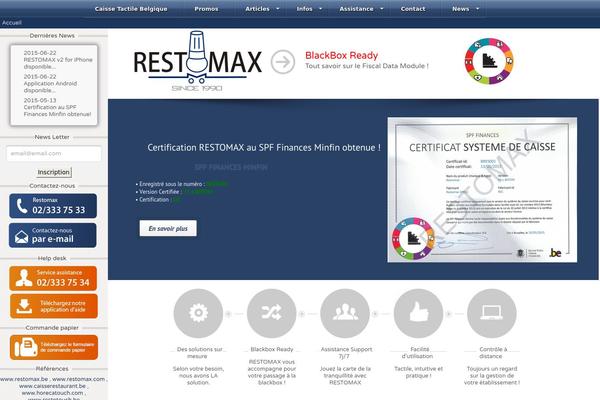Click the open envelope e-mail icon
Image resolution: width=600 pixels, height=400 pixels.
[21, 237]
